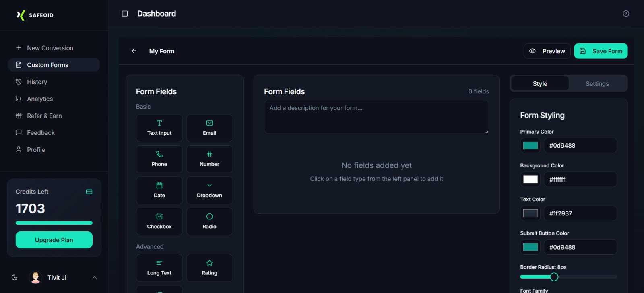Click the sidebar collapse panel icon
644x293 pixels.
point(125,14)
